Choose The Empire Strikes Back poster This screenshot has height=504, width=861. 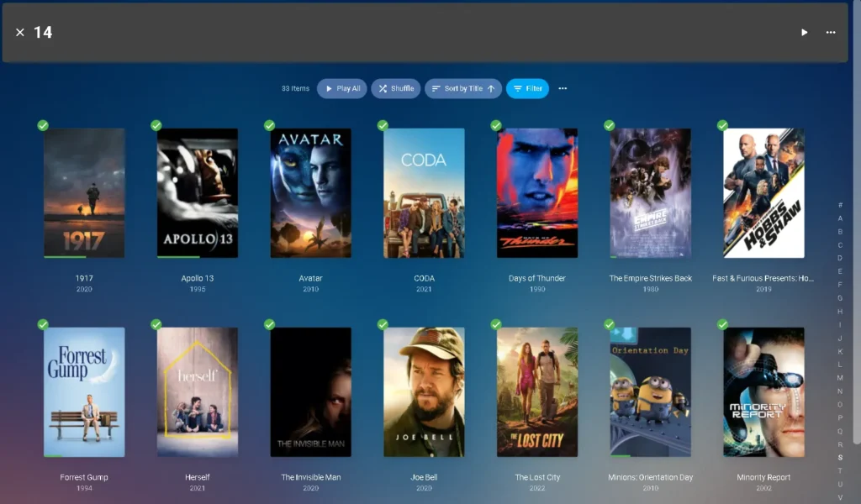click(x=650, y=193)
